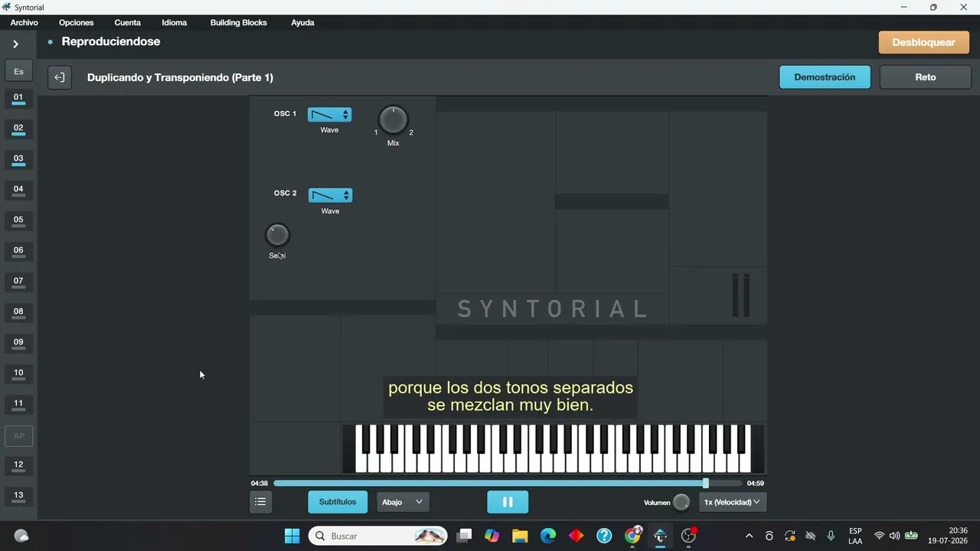The width and height of the screenshot is (980, 551).
Task: Click the OSC 2 Semi knob
Action: (x=277, y=235)
